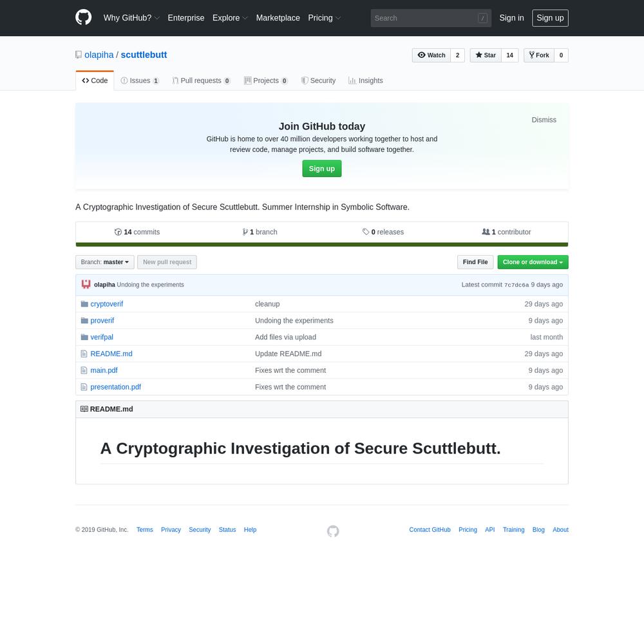The image size is (644, 644).
Task: Expand the Pricing dropdown in header
Action: [x=325, y=18]
